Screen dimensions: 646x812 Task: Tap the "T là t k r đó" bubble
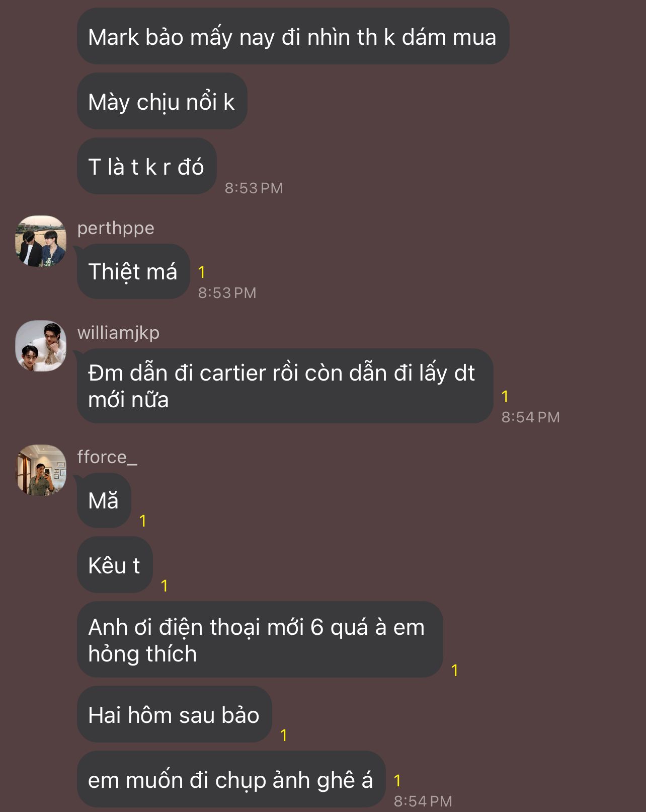(146, 167)
